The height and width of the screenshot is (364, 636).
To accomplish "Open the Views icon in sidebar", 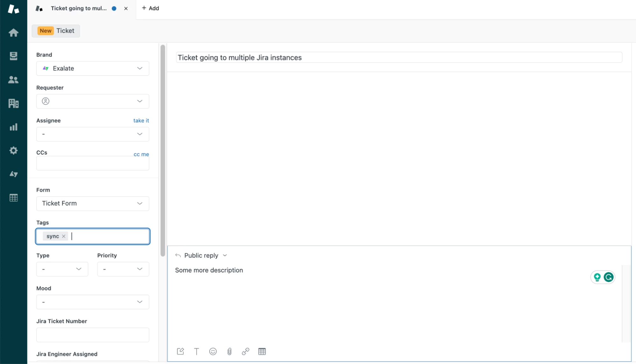I will coord(13,56).
